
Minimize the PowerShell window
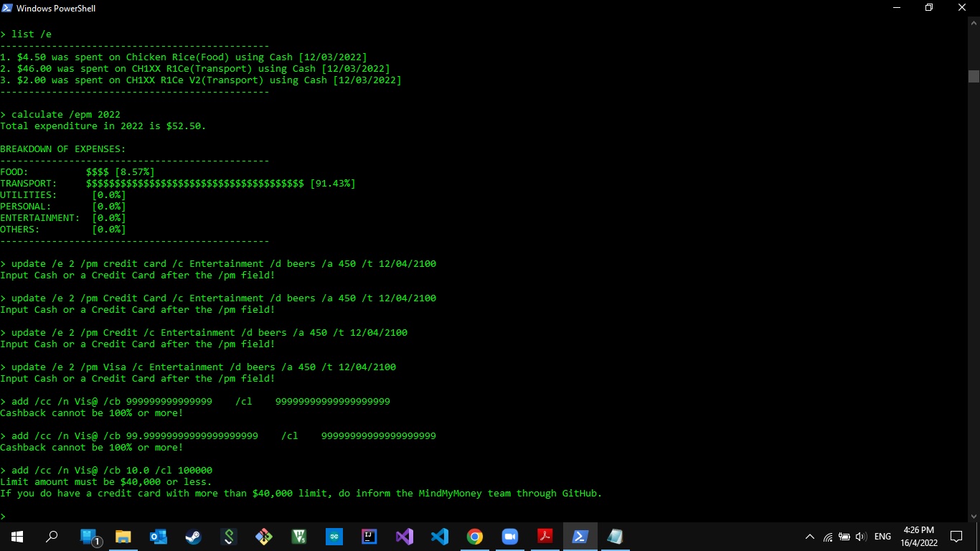click(896, 8)
